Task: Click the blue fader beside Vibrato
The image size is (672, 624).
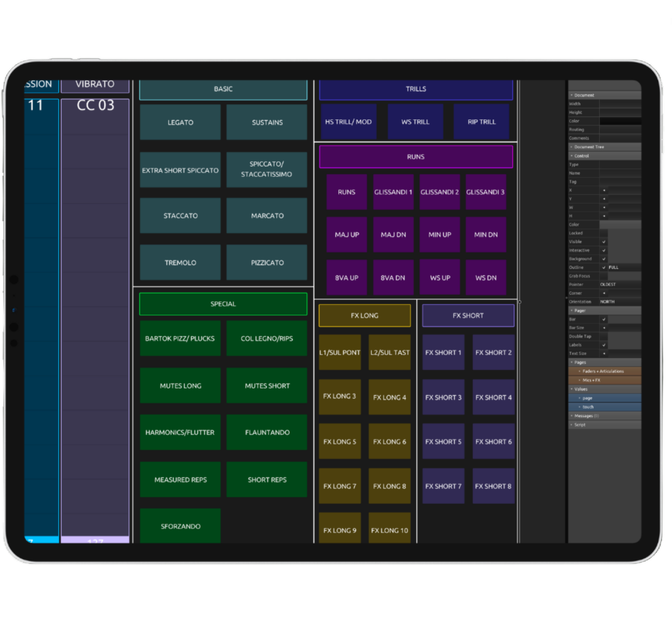Action: pos(42,321)
